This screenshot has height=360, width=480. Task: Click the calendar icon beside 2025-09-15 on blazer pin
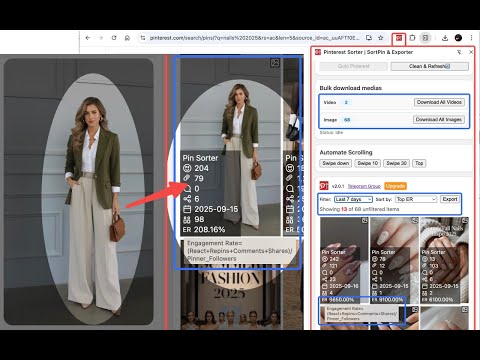[x=187, y=209]
